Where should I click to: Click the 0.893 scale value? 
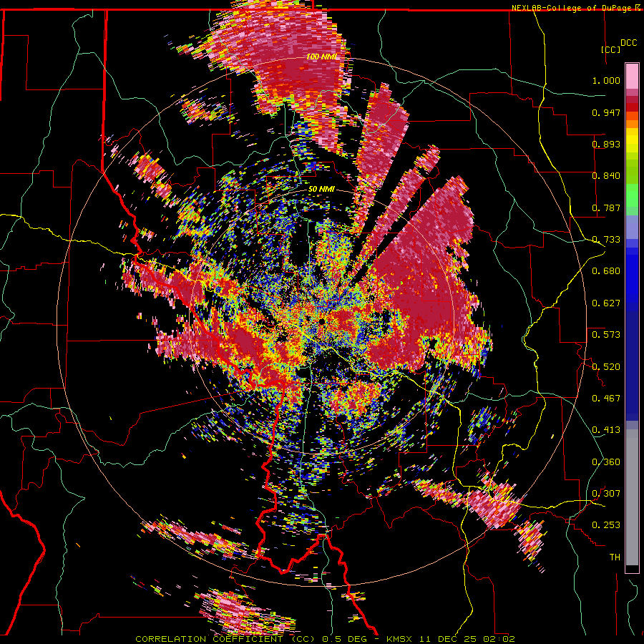[606, 144]
